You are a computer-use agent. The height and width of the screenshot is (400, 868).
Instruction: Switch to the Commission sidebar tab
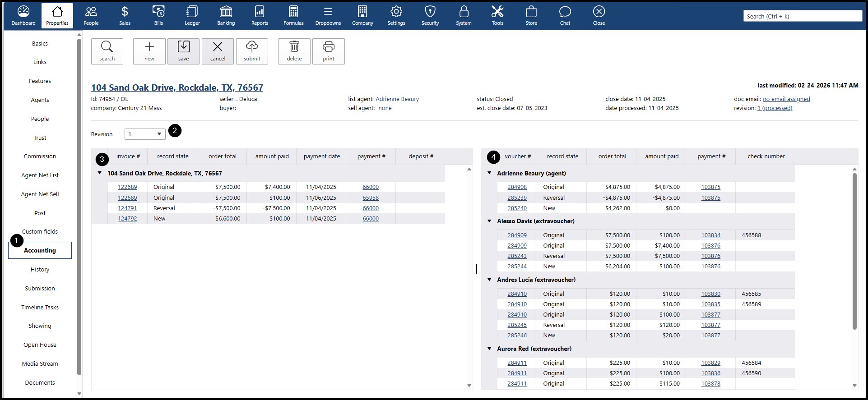40,156
